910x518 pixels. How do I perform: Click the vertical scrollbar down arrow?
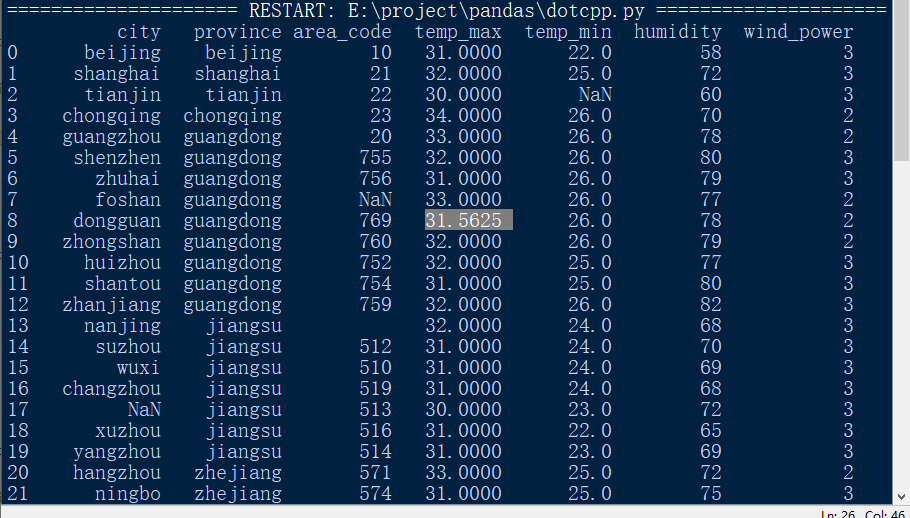(901, 497)
